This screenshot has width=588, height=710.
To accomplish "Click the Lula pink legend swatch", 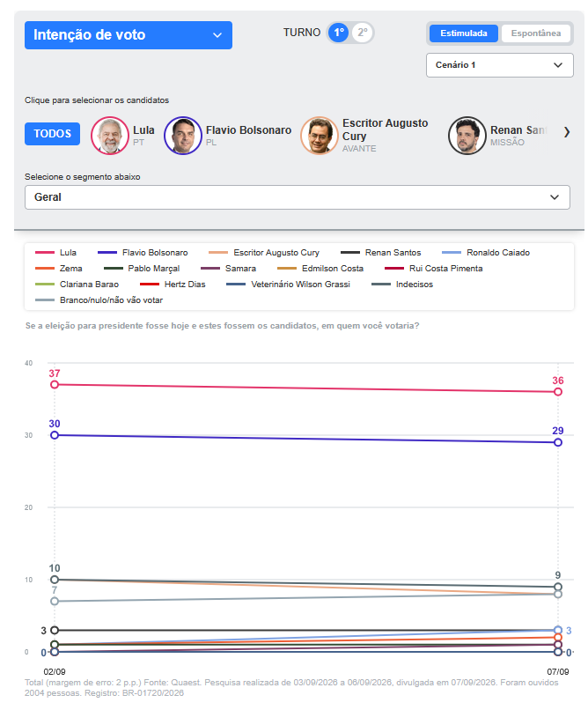I will [x=45, y=253].
